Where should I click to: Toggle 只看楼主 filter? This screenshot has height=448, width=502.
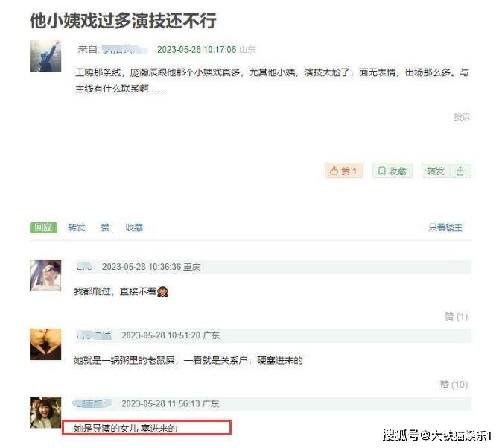click(x=445, y=227)
